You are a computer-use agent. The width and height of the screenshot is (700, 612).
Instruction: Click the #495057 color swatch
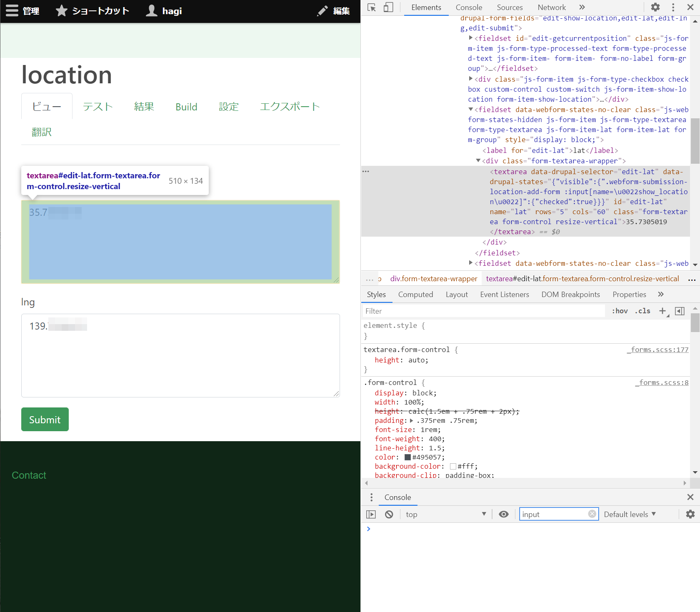pyautogui.click(x=407, y=457)
